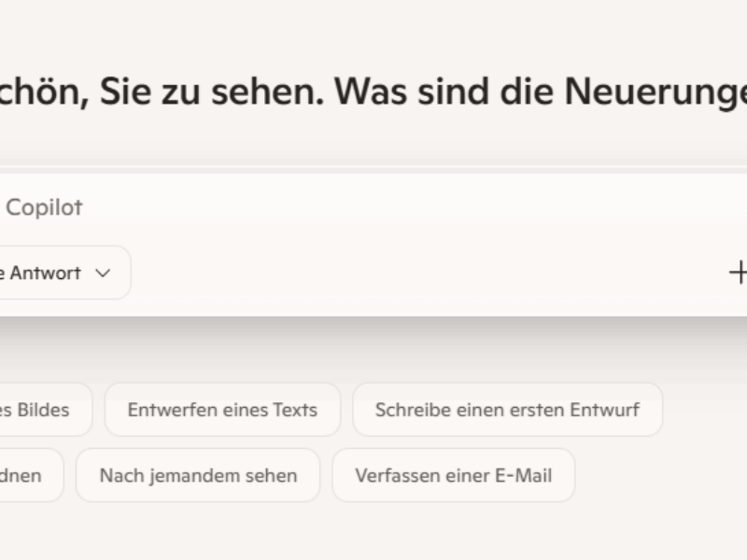Screen dimensions: 747x560
Task: Click the word "Antwort" in the mode selector
Action: [x=51, y=273]
